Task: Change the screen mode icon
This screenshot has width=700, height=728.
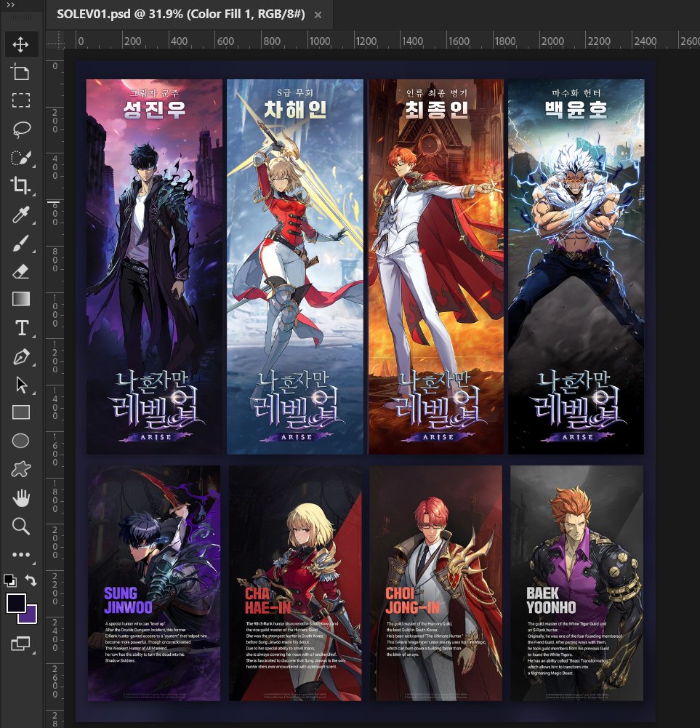Action: [21, 644]
